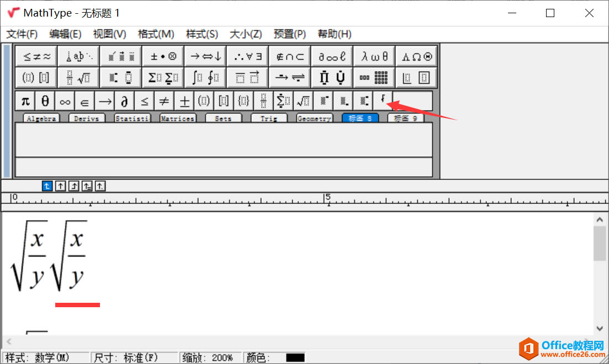Image resolution: width=609 pixels, height=364 pixels.
Task: Open the 预置(P) menu
Action: pos(289,34)
